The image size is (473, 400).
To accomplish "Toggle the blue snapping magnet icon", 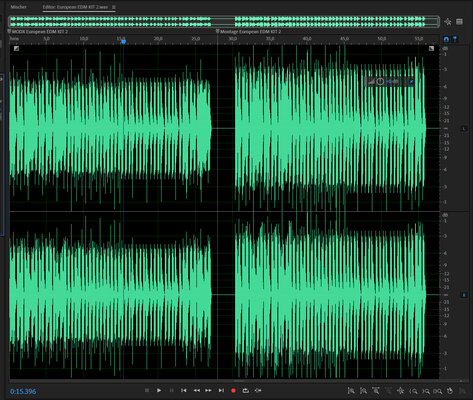I will 446,39.
